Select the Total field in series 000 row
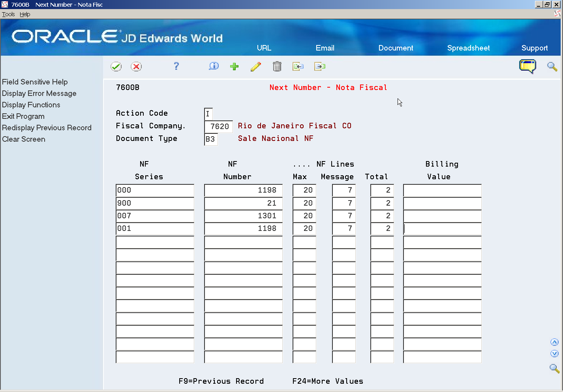The width and height of the screenshot is (563, 392). tap(382, 190)
